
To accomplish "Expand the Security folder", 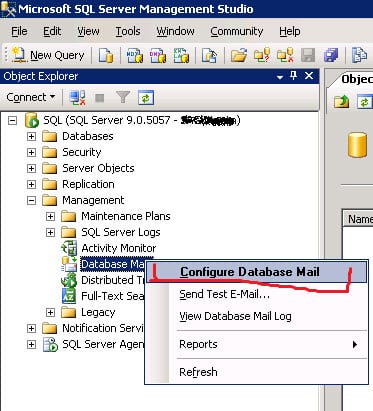I will [x=31, y=152].
